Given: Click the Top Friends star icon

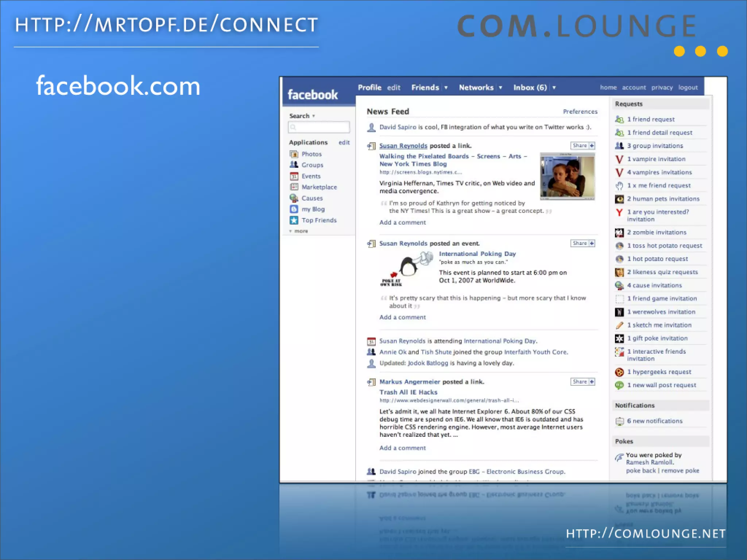Looking at the screenshot, I should pyautogui.click(x=294, y=220).
